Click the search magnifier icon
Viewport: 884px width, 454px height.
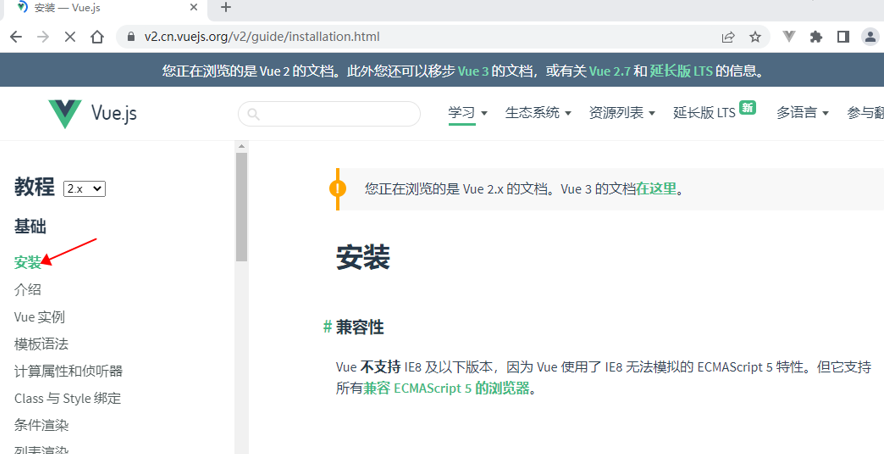click(253, 114)
